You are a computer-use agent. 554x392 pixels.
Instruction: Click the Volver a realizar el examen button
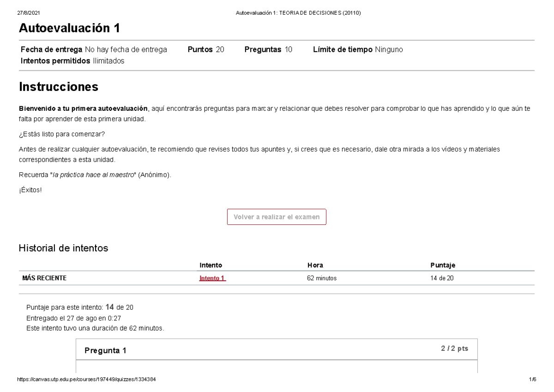tap(277, 217)
